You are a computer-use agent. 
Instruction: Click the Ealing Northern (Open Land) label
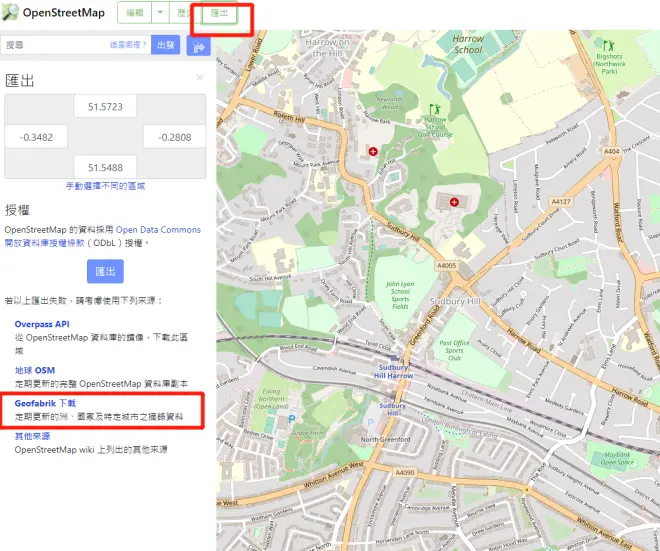click(271, 399)
